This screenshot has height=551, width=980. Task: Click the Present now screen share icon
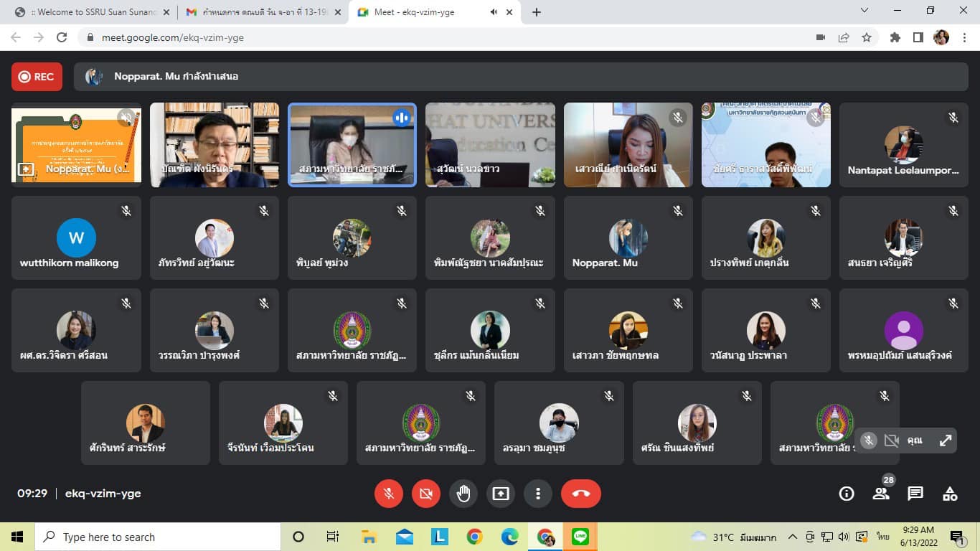pos(501,494)
